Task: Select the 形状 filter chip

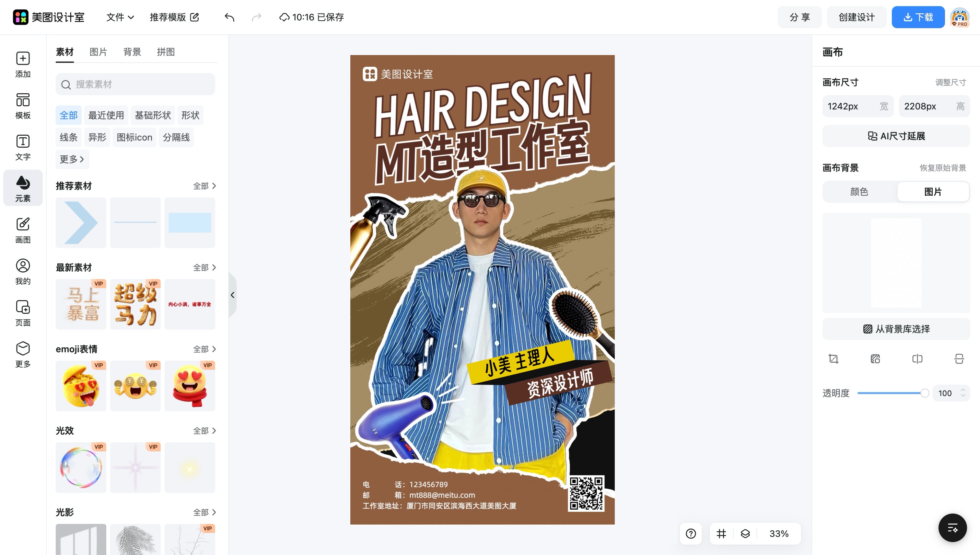Action: 190,115
